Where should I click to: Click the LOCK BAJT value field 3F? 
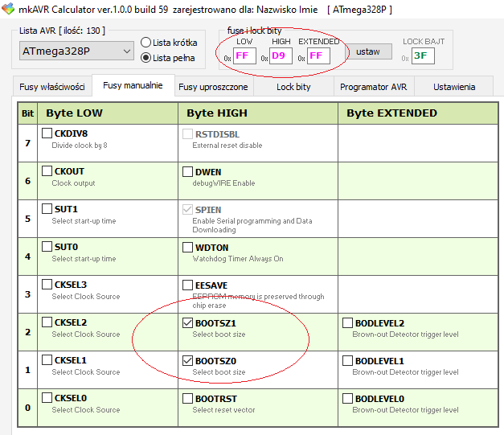[x=423, y=56]
